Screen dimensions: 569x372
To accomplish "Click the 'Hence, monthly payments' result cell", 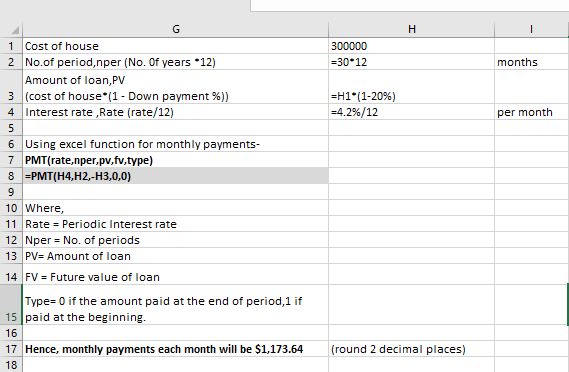I will tap(176, 349).
